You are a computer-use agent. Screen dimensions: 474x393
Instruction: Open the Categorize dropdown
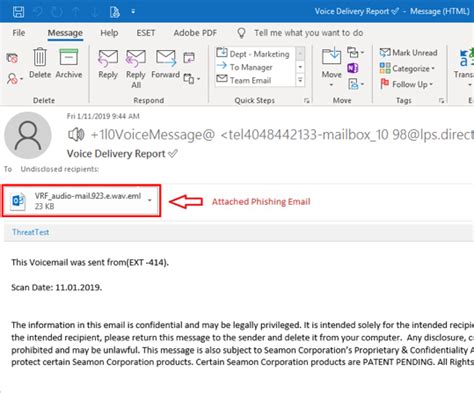coord(407,68)
